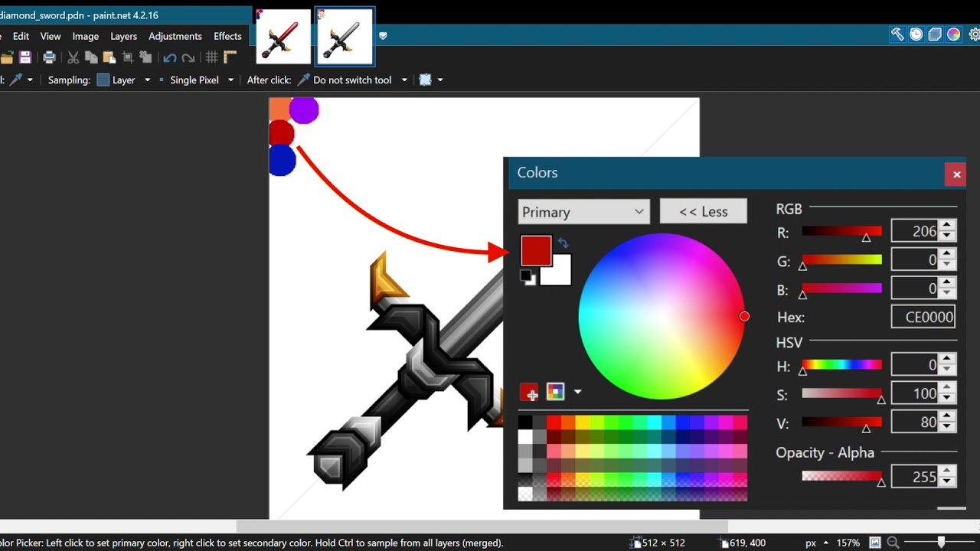
Task: Open the Color Picker tool dropdown
Action: [31, 80]
